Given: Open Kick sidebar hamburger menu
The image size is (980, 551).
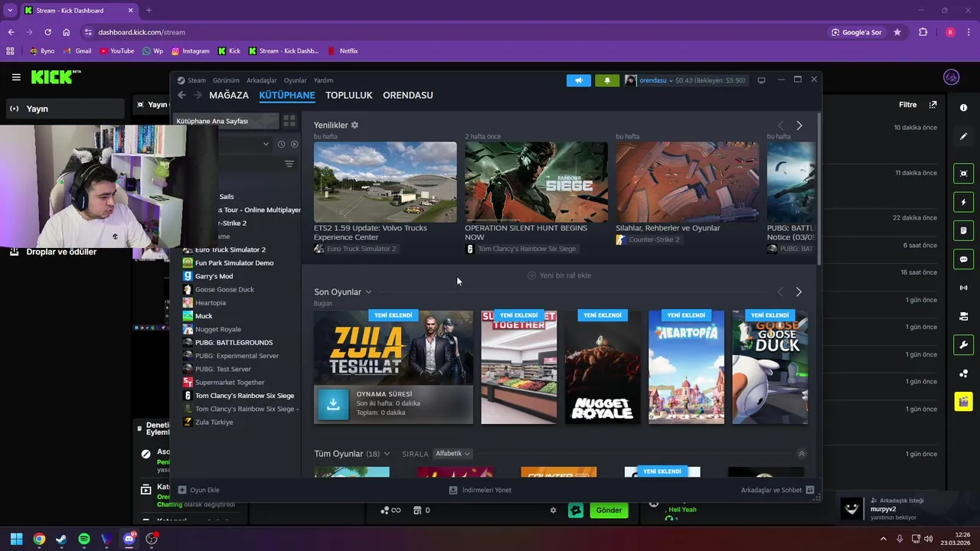Looking at the screenshot, I should coord(16,77).
